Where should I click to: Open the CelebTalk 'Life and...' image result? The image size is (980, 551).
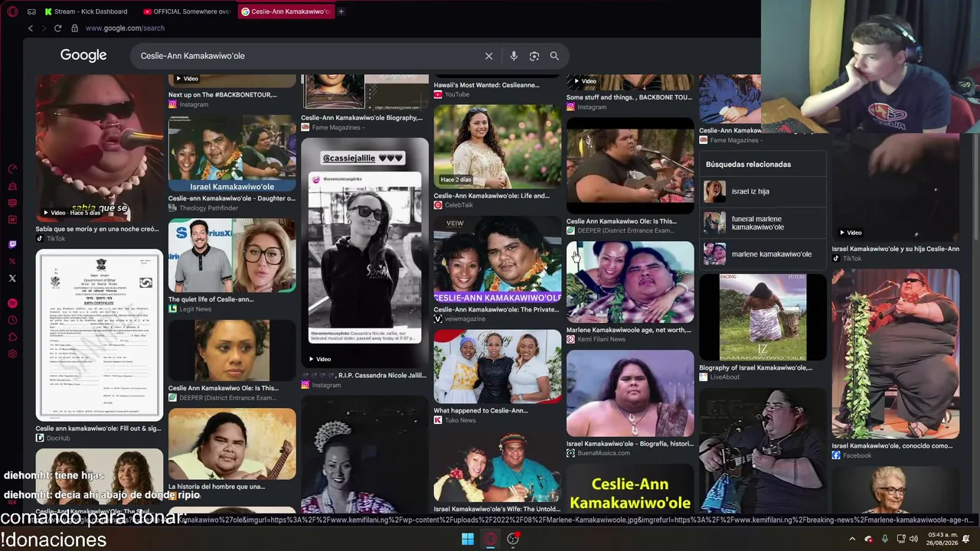click(x=497, y=147)
